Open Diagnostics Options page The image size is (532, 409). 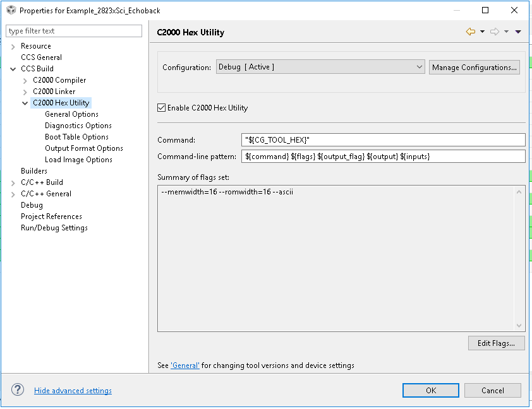click(78, 126)
